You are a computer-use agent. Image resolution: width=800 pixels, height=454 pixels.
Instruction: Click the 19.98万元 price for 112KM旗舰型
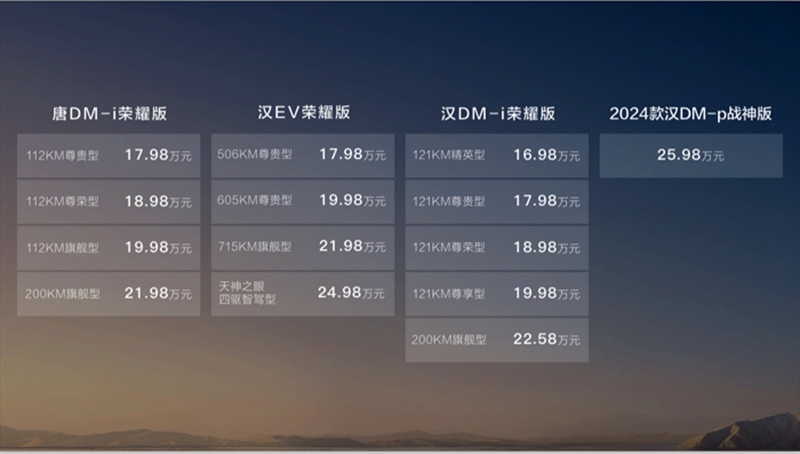[158, 247]
